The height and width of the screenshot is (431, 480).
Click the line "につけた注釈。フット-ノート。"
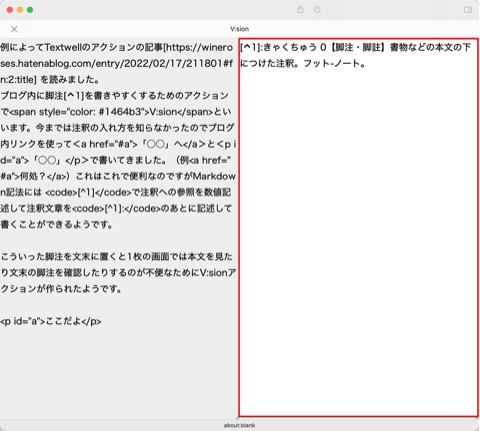(303, 63)
